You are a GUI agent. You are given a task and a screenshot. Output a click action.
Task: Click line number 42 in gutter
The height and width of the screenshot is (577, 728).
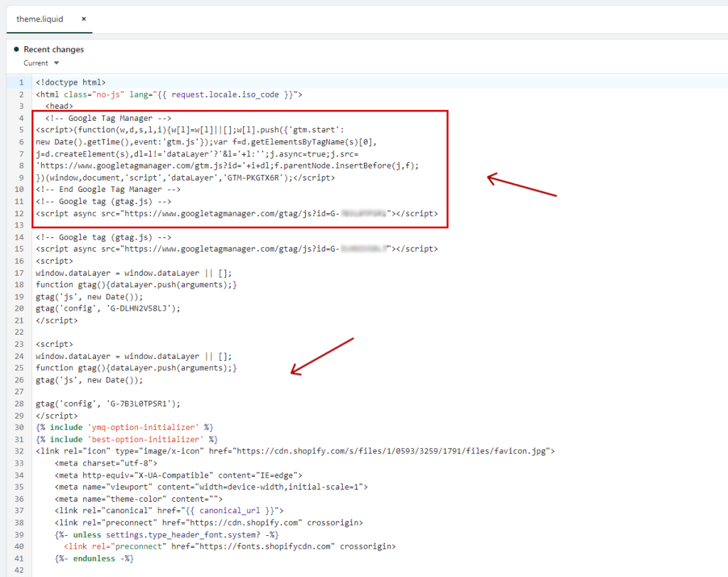21,571
